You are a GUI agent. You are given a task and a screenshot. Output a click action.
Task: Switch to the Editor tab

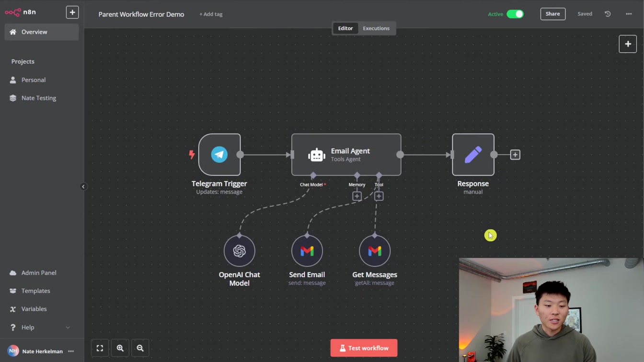click(345, 28)
